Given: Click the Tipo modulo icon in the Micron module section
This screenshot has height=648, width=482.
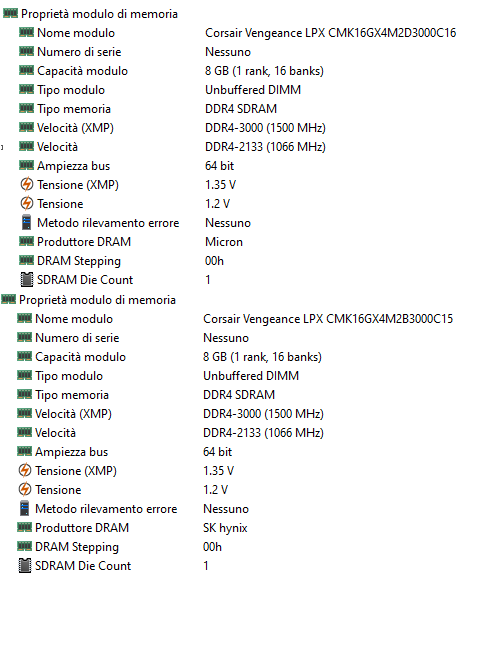Looking at the screenshot, I should click(26, 89).
